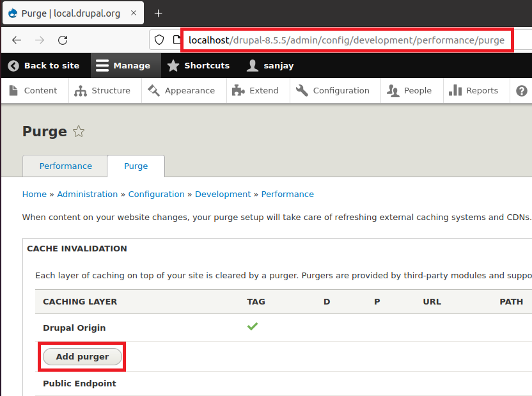Click the shield tracking protection icon
532x396 pixels.
click(x=160, y=40)
